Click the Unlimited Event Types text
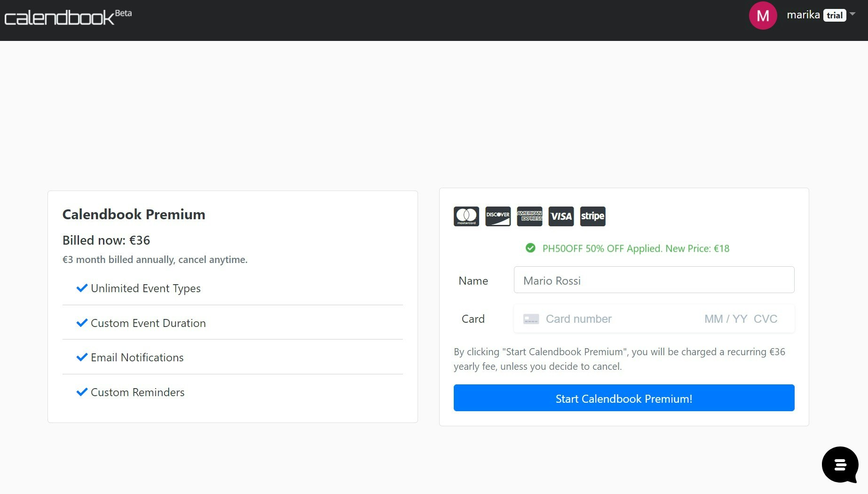 pos(146,288)
